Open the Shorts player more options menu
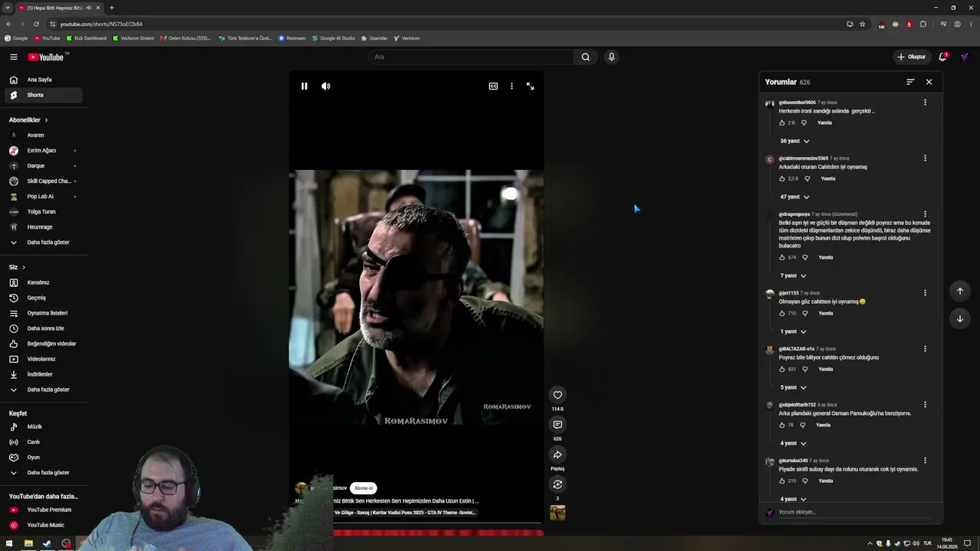This screenshot has width=980, height=551. (x=511, y=86)
